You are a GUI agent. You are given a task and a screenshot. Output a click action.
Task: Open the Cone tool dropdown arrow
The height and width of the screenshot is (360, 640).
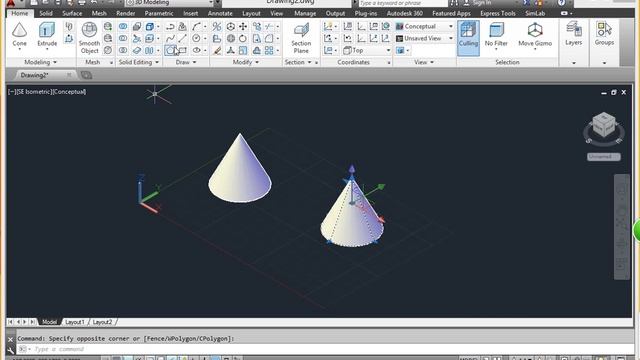(x=19, y=49)
